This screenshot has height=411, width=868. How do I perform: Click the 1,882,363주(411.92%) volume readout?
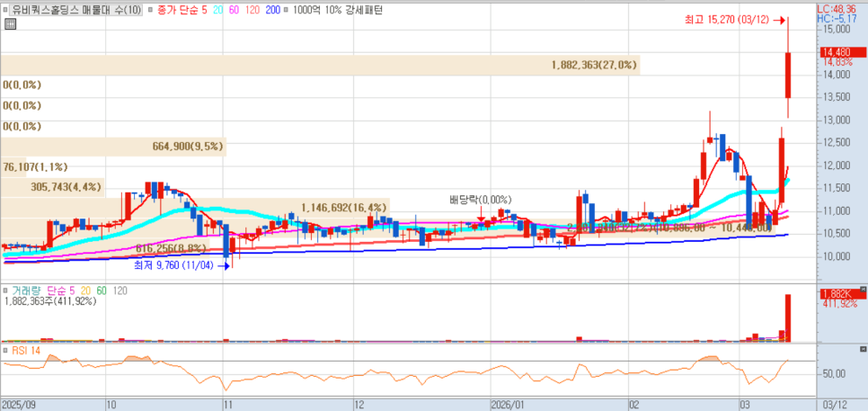pyautogui.click(x=50, y=301)
